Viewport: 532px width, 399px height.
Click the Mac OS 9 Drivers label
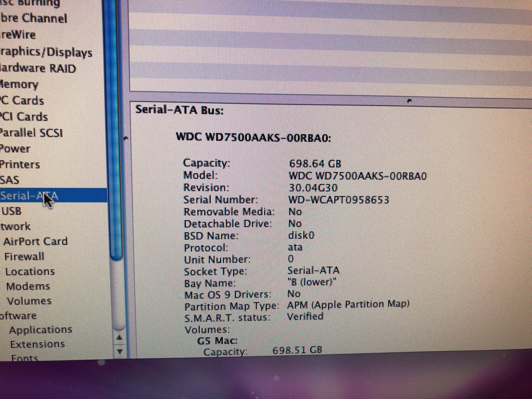point(228,294)
